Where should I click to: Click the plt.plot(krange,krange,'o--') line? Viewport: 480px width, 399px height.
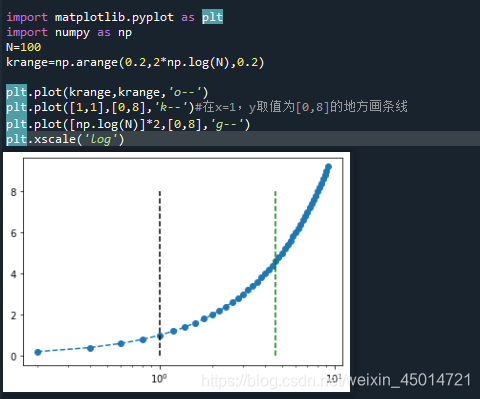(x=107, y=92)
